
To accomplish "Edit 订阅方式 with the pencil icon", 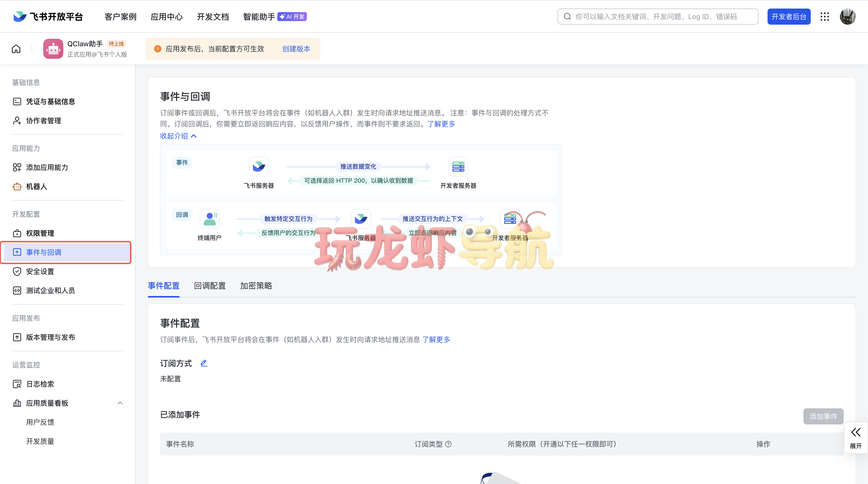I will click(204, 363).
